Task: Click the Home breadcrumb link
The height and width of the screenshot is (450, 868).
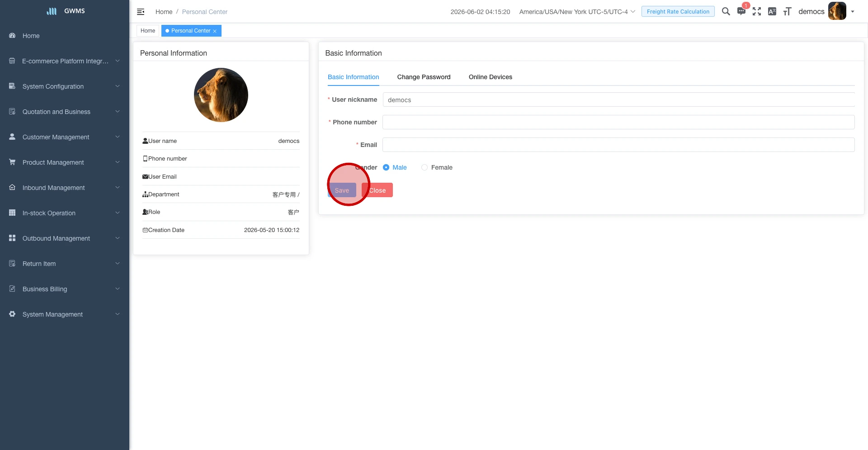Action: coord(164,12)
